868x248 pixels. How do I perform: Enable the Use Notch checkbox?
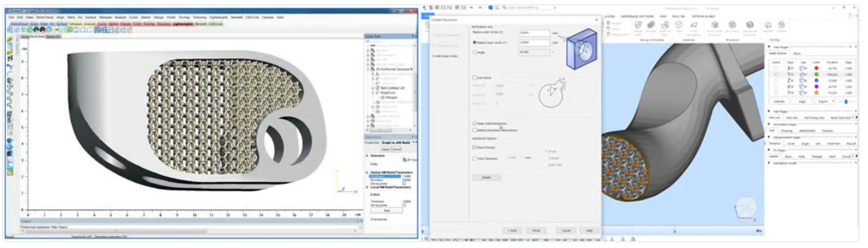click(475, 77)
